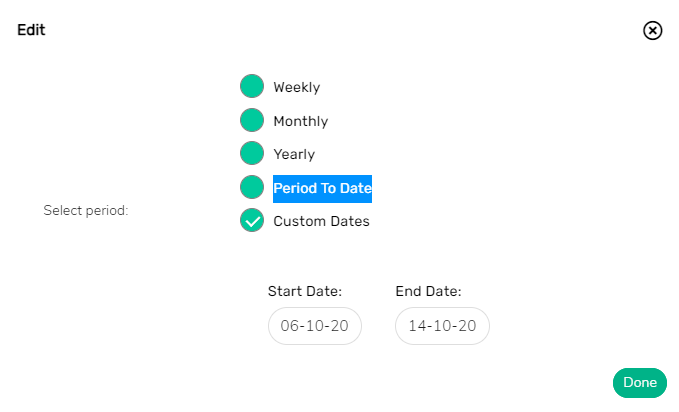Enable the Period To Date radio button
This screenshot has width=679, height=412.
click(252, 187)
